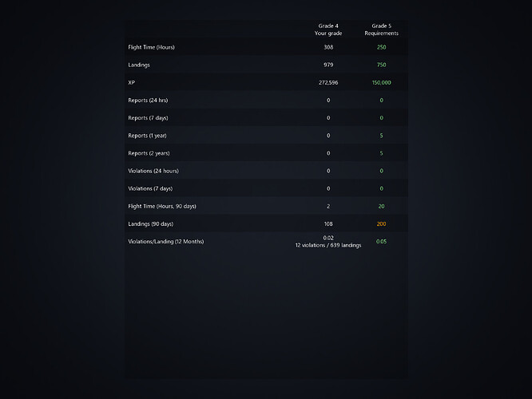Click the 150,000 XP requirement value
The height and width of the screenshot is (399, 532).
pyautogui.click(x=381, y=82)
